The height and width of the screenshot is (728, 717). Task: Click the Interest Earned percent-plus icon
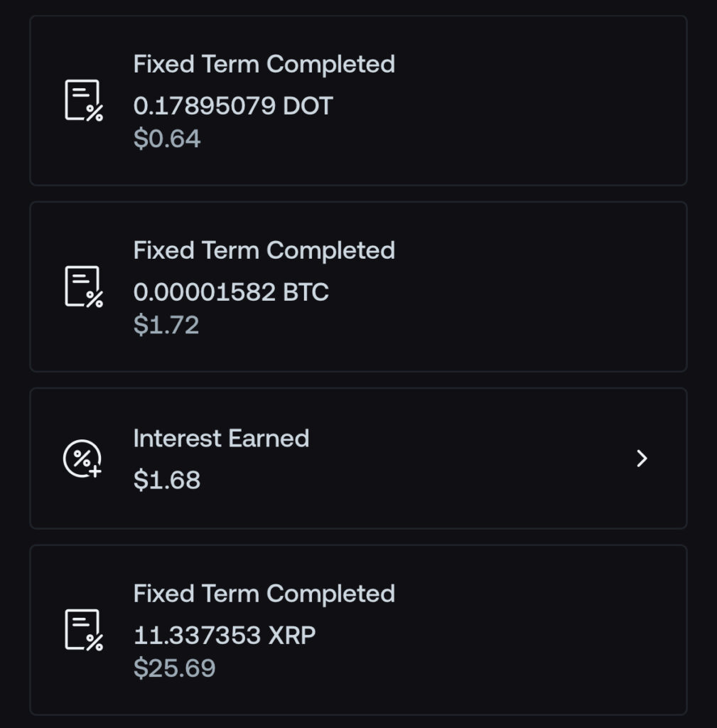[82, 459]
